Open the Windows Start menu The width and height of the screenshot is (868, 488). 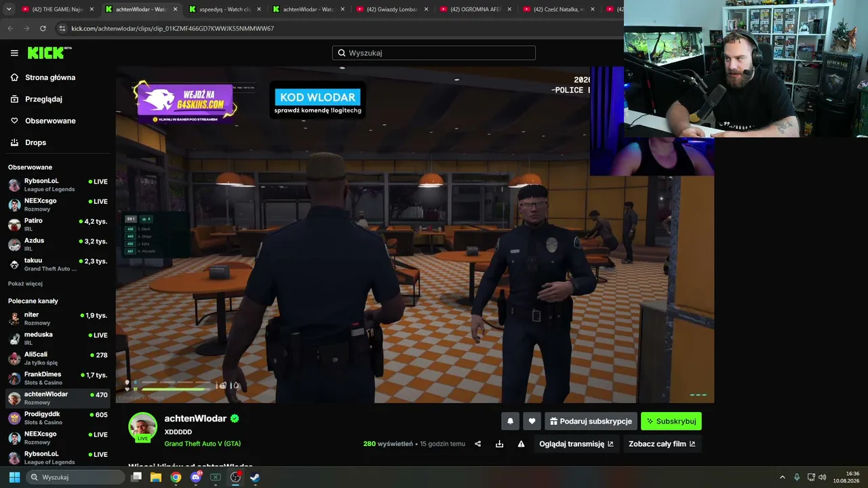14,477
